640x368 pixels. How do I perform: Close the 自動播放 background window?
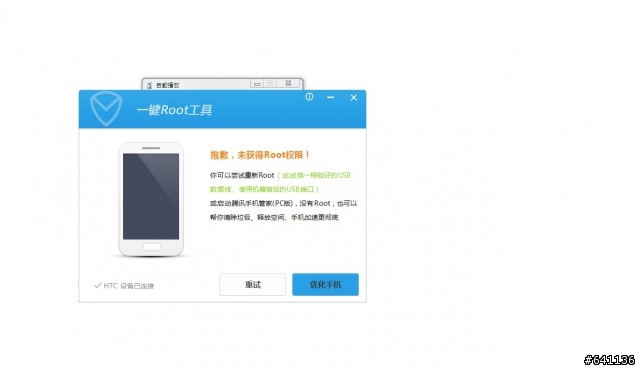click(288, 84)
